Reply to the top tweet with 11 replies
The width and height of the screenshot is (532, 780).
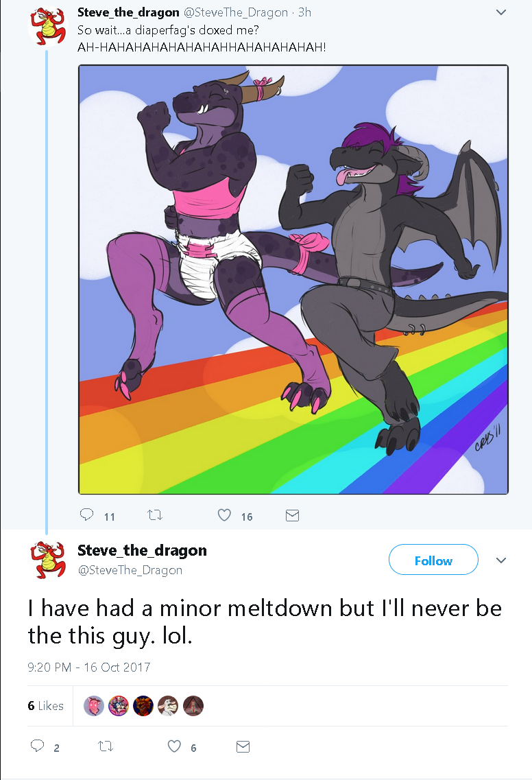[x=87, y=515]
